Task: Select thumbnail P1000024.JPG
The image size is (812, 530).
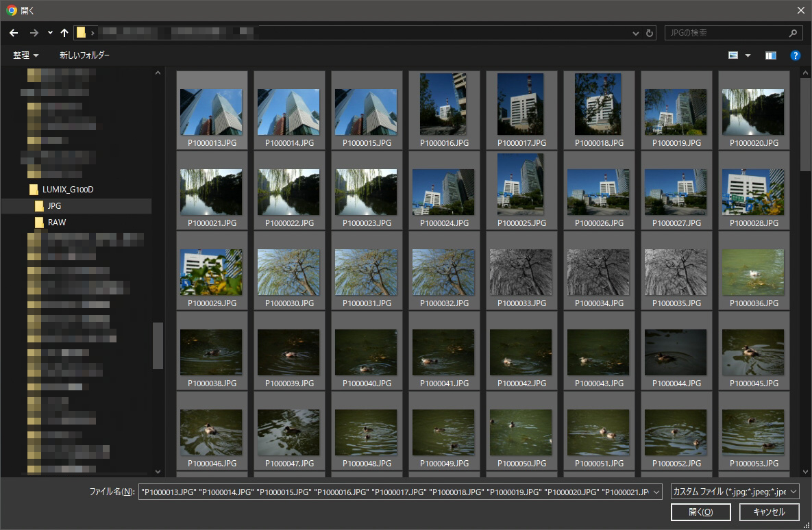Action: tap(444, 190)
